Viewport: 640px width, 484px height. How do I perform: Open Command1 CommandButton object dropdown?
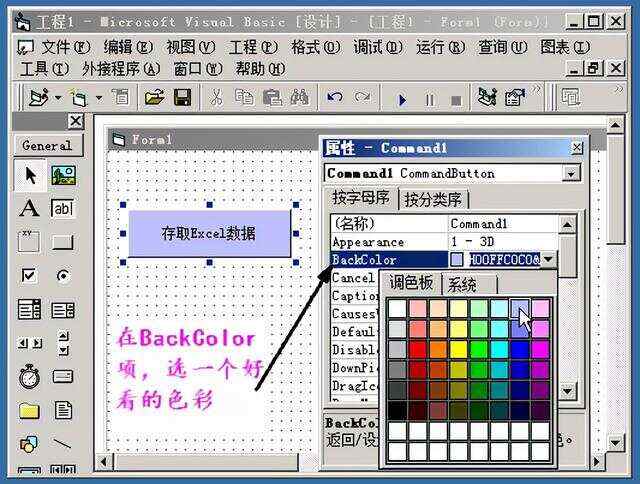tap(571, 174)
